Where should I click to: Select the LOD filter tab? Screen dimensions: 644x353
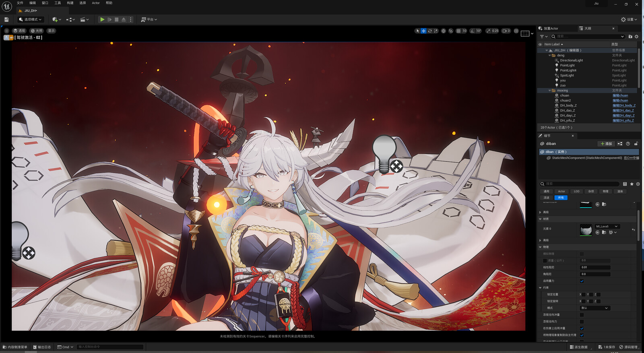tap(576, 192)
